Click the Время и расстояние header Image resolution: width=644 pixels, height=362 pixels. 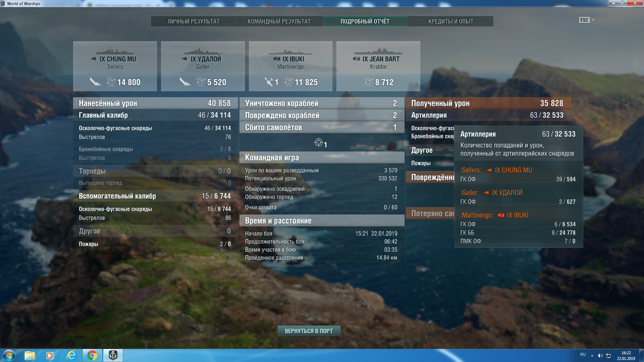[322, 221]
